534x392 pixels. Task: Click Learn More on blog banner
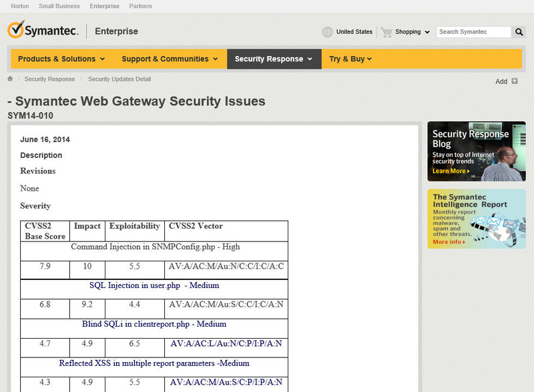[451, 171]
